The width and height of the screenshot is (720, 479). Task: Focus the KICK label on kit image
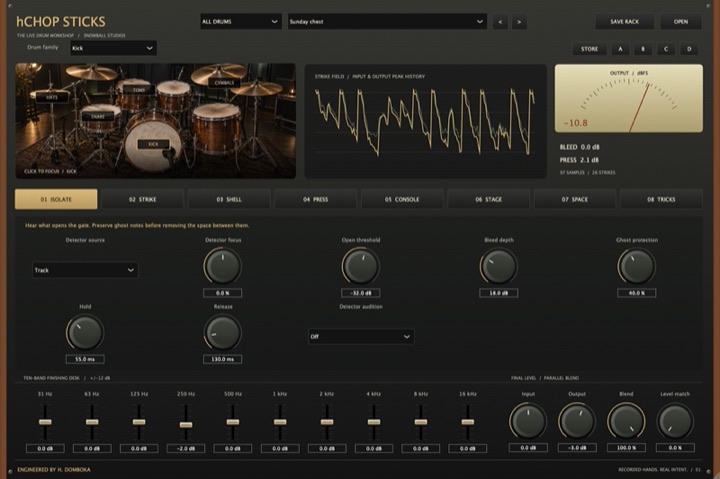click(x=153, y=144)
